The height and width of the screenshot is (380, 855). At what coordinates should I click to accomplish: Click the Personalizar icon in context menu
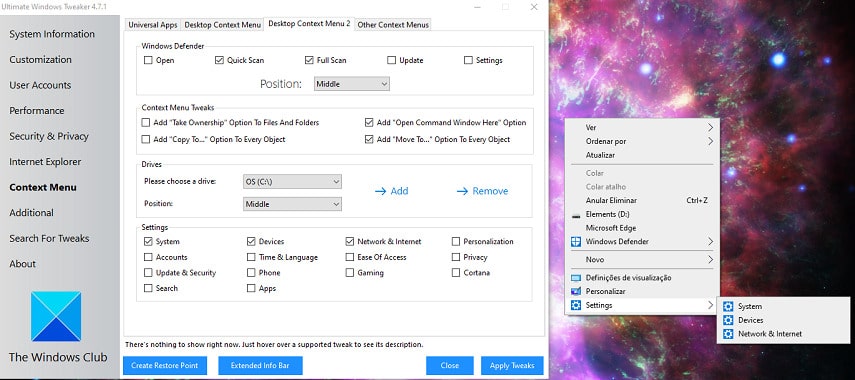(x=576, y=292)
